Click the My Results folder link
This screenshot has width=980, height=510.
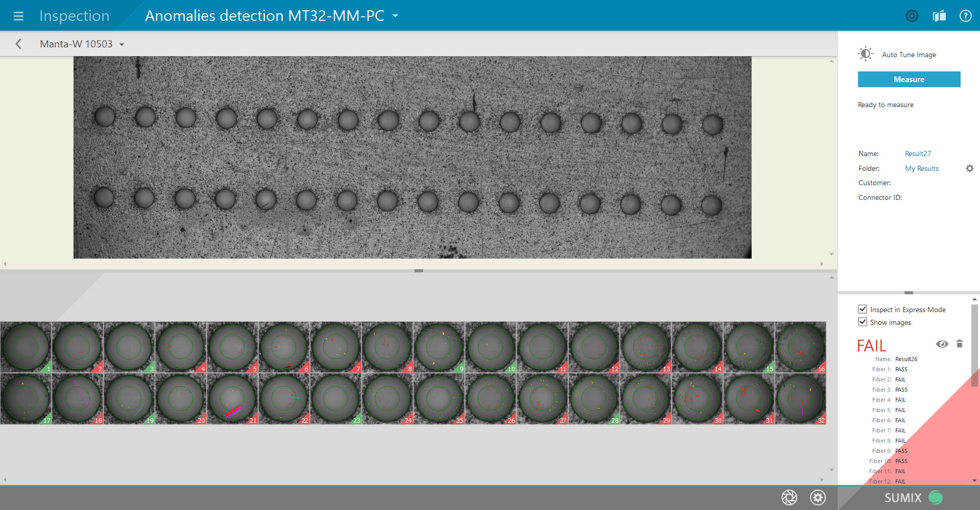point(921,168)
